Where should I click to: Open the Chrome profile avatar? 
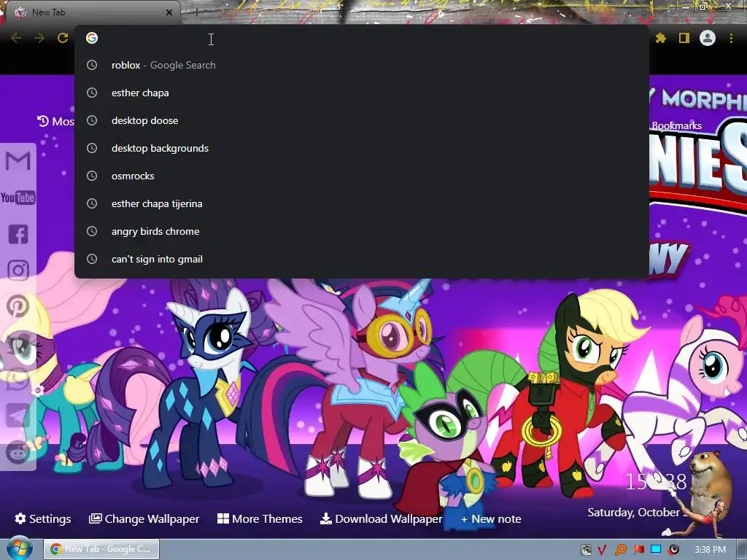[x=708, y=38]
